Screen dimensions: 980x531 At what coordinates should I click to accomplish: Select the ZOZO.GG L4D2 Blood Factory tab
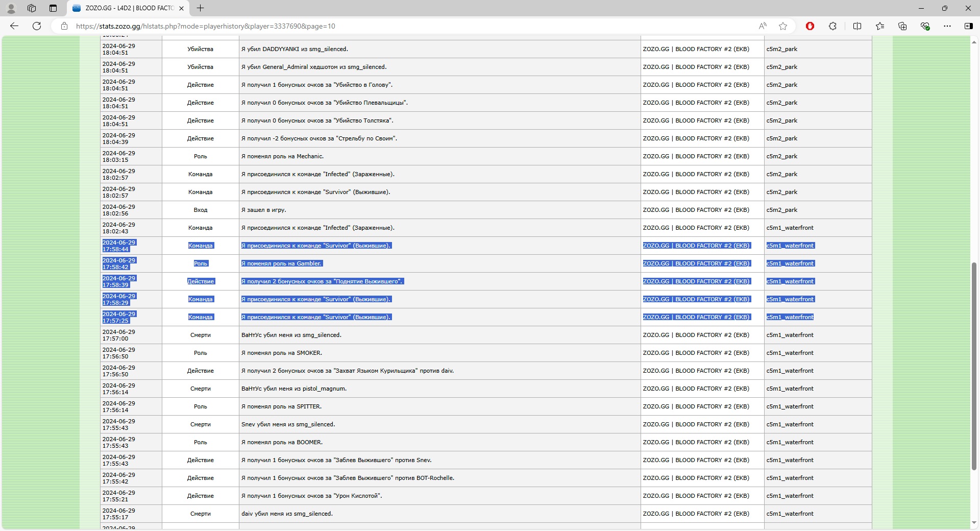point(128,8)
